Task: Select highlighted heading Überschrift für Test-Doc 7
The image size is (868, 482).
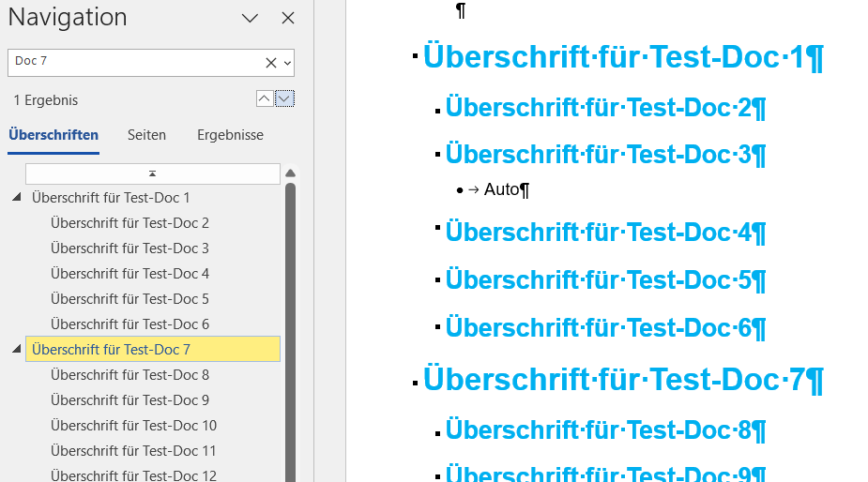Action: [153, 349]
